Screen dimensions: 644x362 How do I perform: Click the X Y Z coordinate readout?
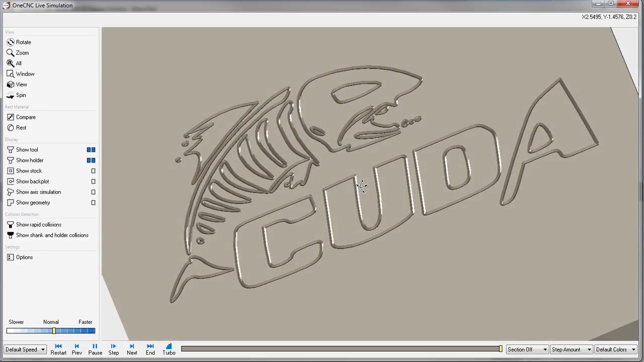[609, 17]
